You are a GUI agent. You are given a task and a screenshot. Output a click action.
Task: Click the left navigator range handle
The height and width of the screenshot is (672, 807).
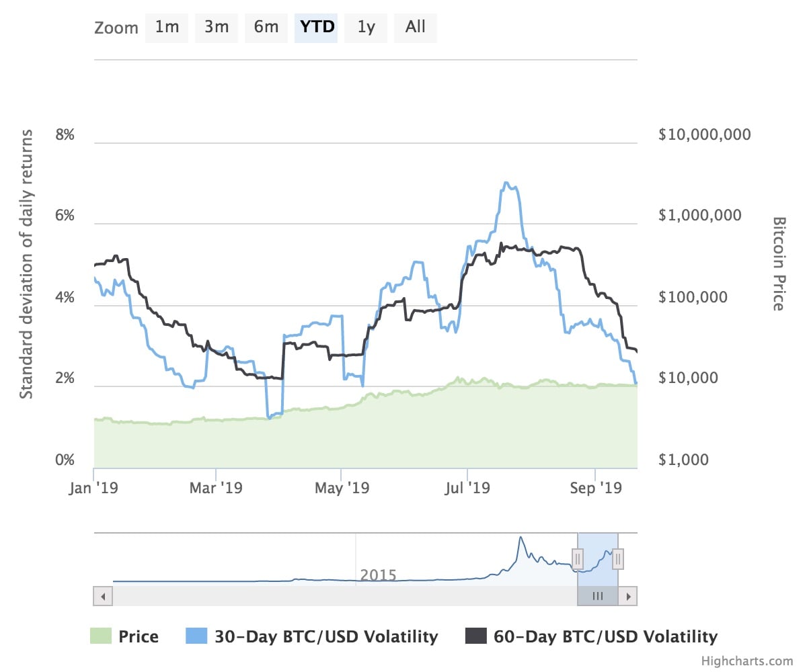coord(578,558)
